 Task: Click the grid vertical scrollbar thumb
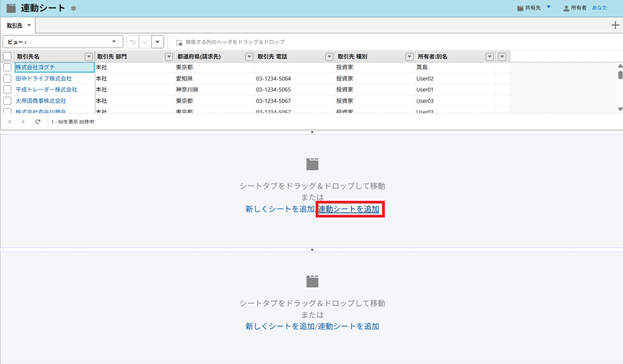(621, 75)
